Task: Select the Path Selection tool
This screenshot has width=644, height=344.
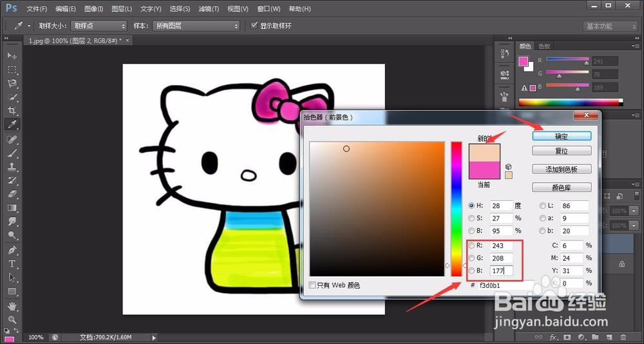Action: (12, 278)
